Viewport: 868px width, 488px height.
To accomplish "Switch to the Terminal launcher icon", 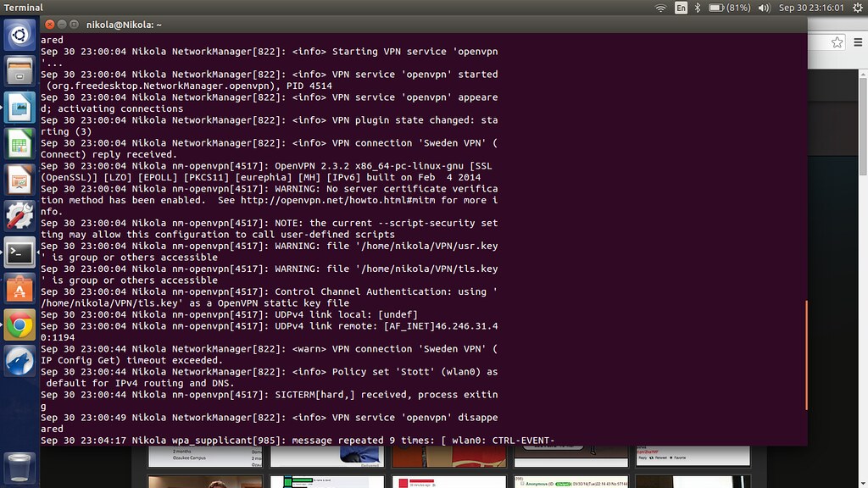I will coord(19,252).
